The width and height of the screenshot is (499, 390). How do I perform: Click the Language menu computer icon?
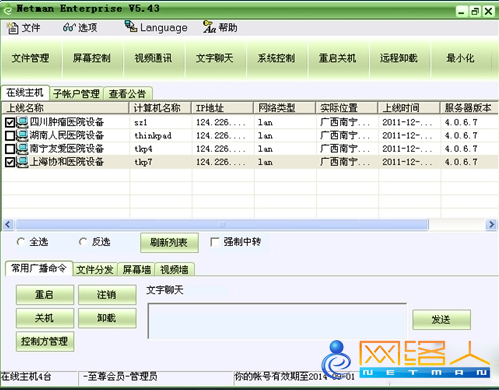click(x=131, y=26)
